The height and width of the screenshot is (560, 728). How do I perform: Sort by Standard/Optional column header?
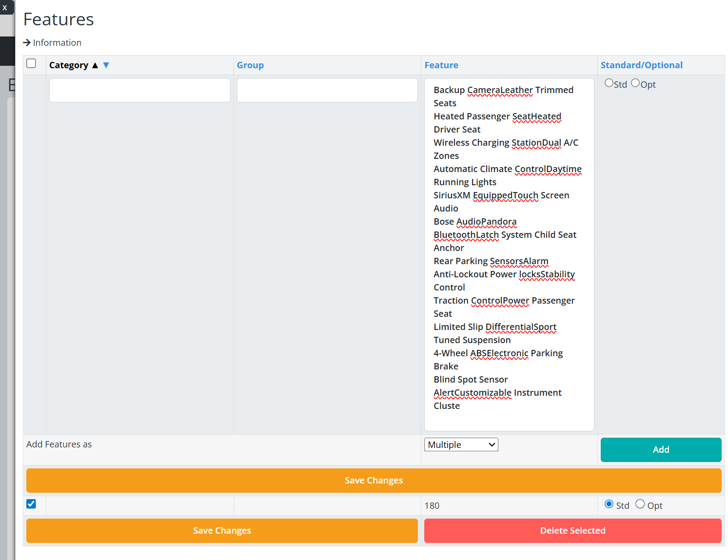pyautogui.click(x=641, y=65)
